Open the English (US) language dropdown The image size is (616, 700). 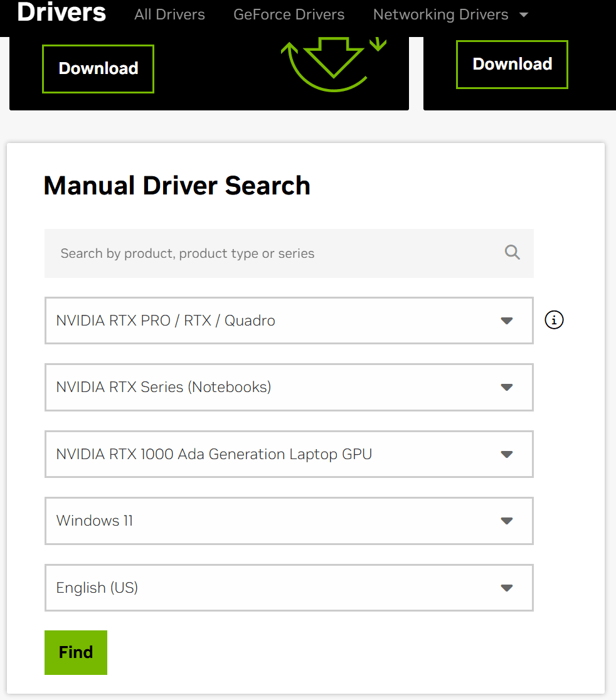289,588
